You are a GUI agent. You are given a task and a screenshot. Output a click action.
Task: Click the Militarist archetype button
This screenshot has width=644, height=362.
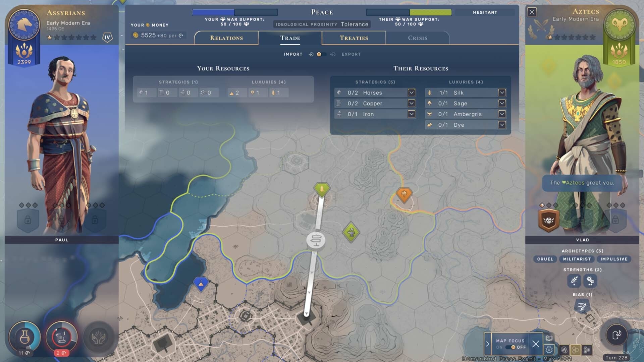tap(576, 259)
